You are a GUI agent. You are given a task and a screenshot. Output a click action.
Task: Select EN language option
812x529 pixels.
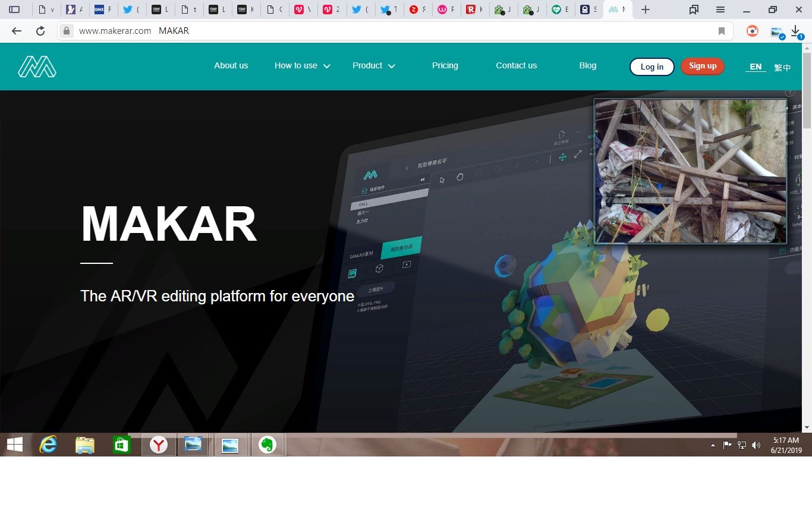[756, 67]
